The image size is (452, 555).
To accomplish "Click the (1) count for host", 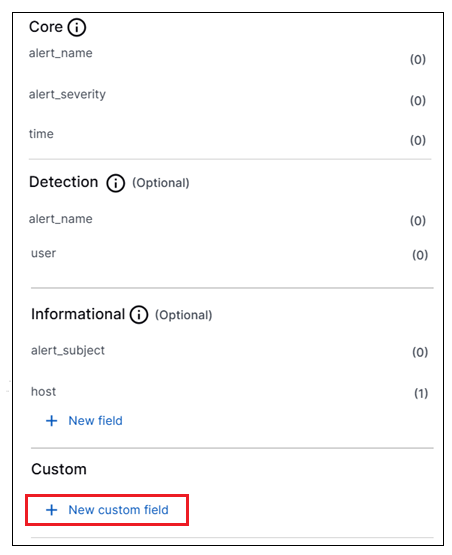I will pos(421,393).
